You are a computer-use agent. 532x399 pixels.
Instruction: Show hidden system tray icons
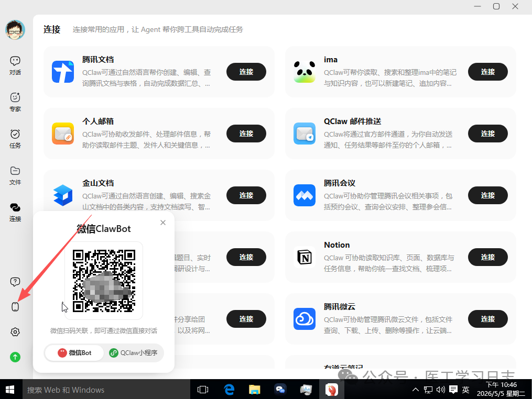coord(415,390)
